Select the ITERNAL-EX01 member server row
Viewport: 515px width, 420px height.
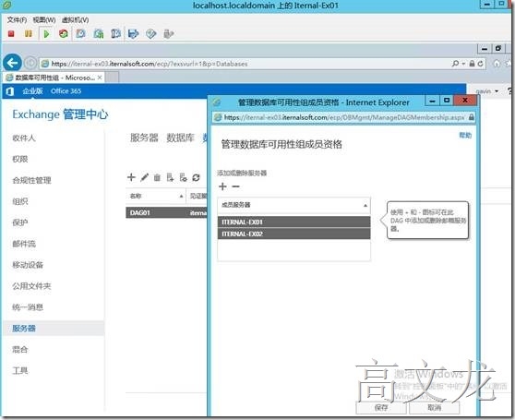(x=294, y=222)
